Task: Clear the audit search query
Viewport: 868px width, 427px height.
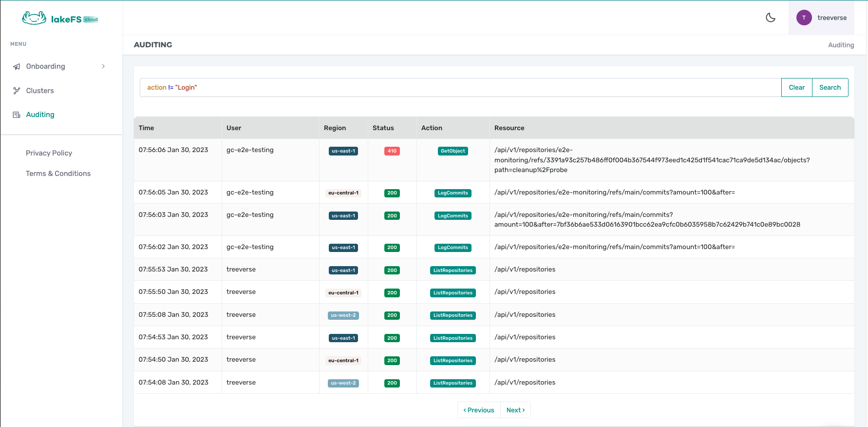Action: coord(796,87)
